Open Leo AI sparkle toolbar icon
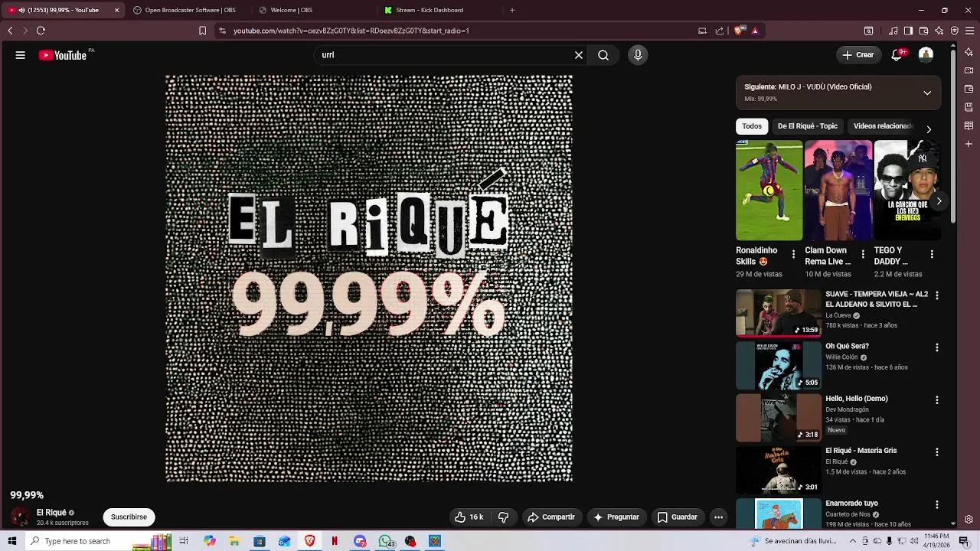The height and width of the screenshot is (551, 980). [939, 31]
